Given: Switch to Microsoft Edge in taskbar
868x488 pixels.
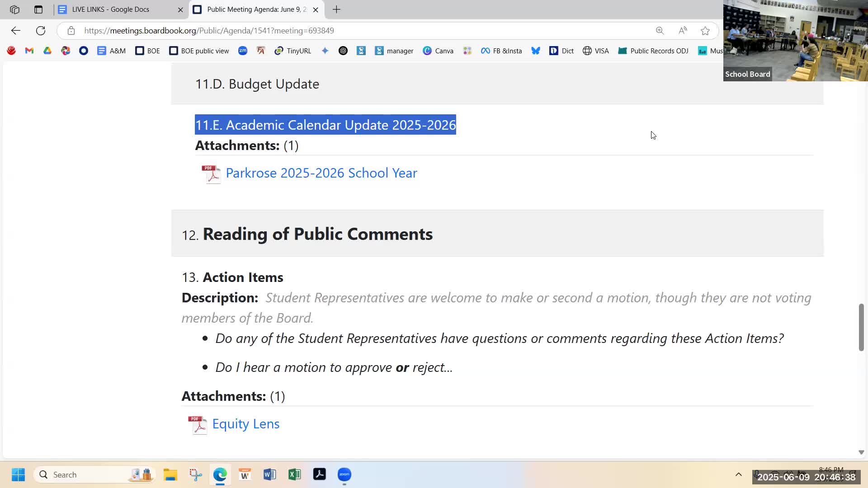Looking at the screenshot, I should (x=220, y=474).
